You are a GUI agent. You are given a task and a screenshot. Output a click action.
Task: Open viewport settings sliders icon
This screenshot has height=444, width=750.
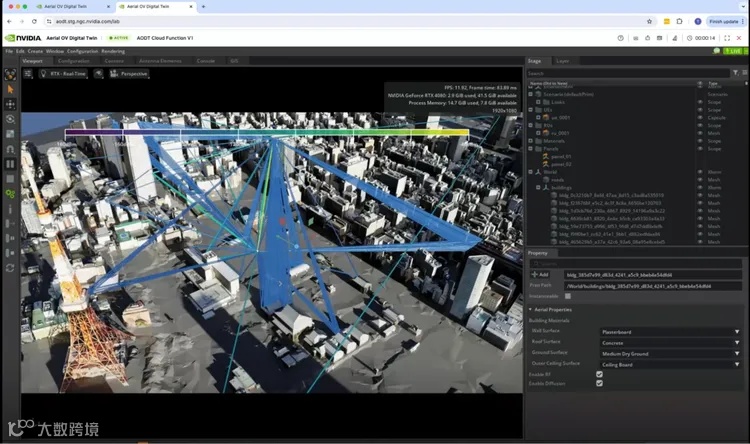[x=28, y=74]
